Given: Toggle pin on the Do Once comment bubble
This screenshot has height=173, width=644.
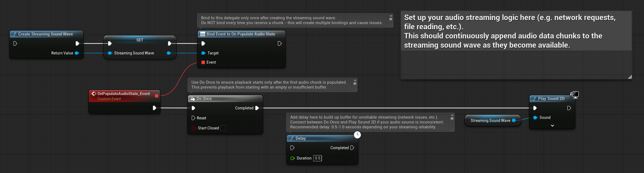Looking at the screenshot, I should click(355, 80).
